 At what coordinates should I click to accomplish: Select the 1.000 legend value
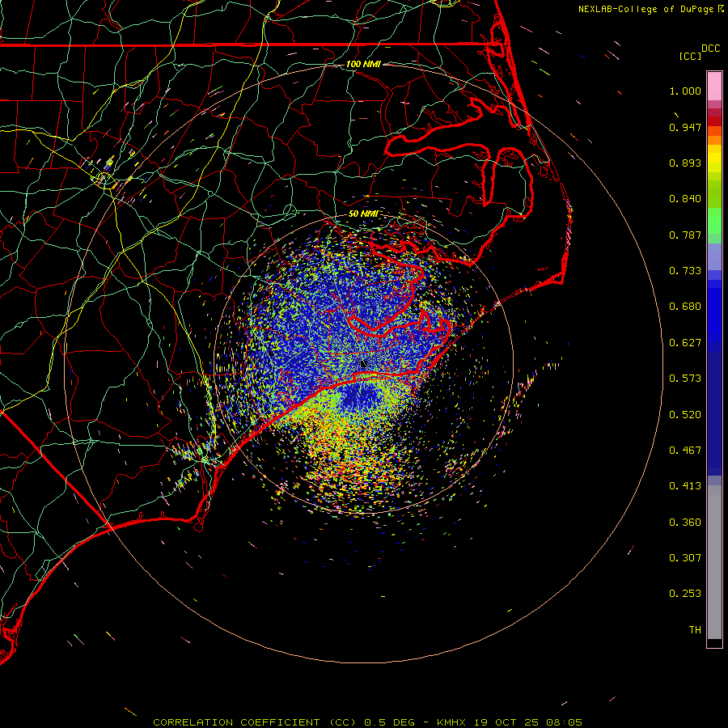(685, 91)
